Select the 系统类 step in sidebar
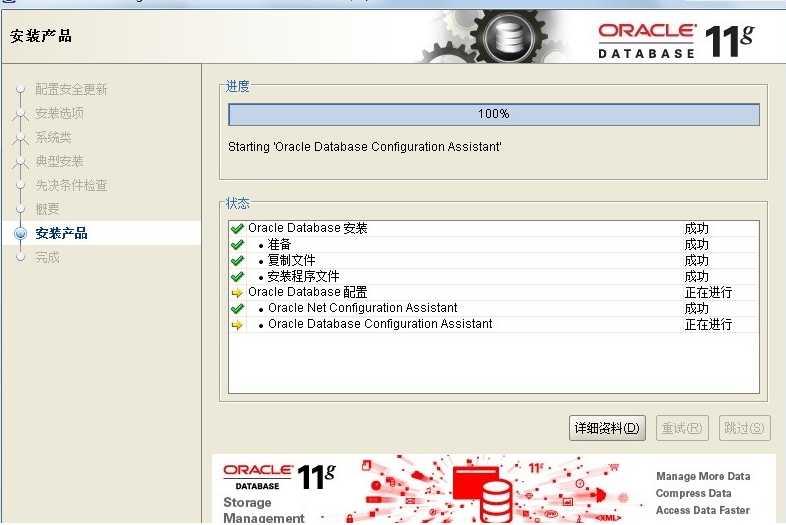This screenshot has height=525, width=786. pos(53,137)
